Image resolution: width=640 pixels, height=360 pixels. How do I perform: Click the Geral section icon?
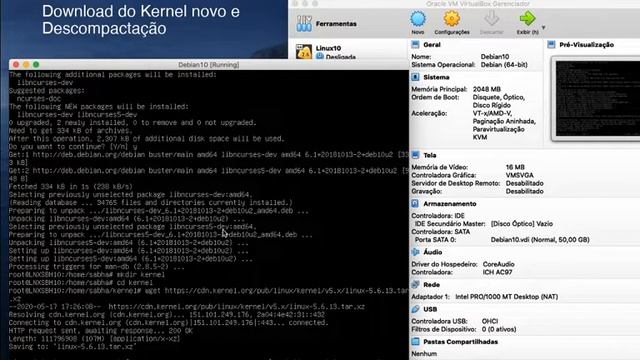coord(415,44)
